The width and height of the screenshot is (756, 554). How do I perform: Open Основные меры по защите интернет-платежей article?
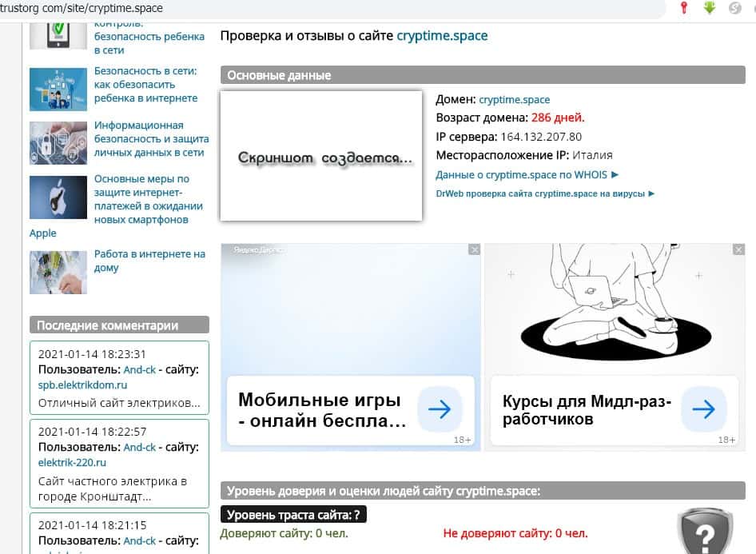[149, 199]
